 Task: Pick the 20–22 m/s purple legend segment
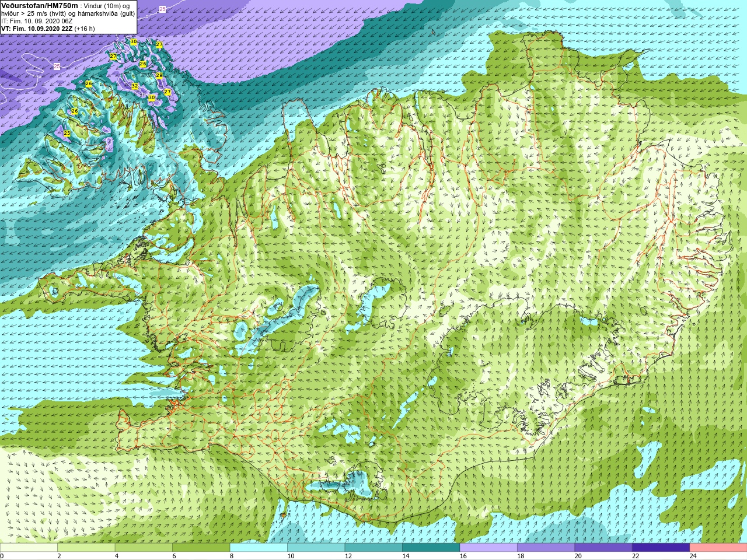[603, 548]
